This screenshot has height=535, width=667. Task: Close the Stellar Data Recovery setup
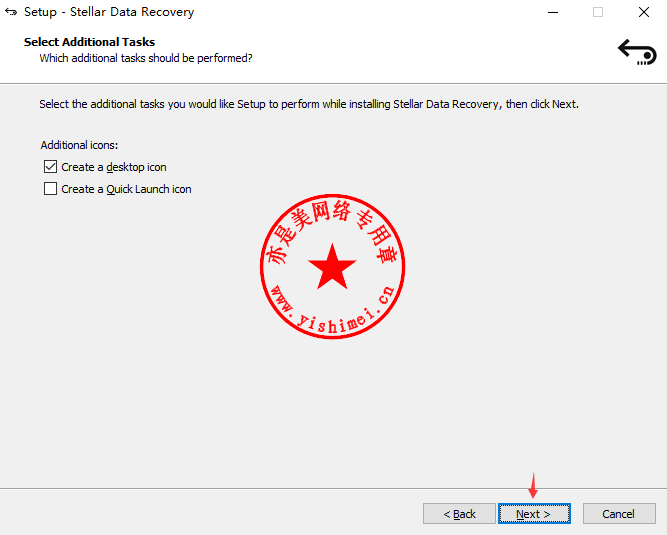(x=644, y=12)
